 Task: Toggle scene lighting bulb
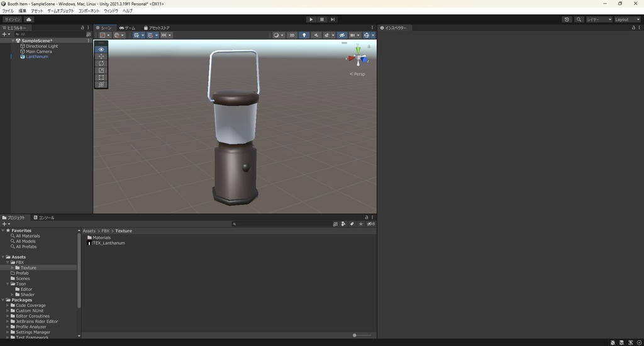(x=304, y=35)
